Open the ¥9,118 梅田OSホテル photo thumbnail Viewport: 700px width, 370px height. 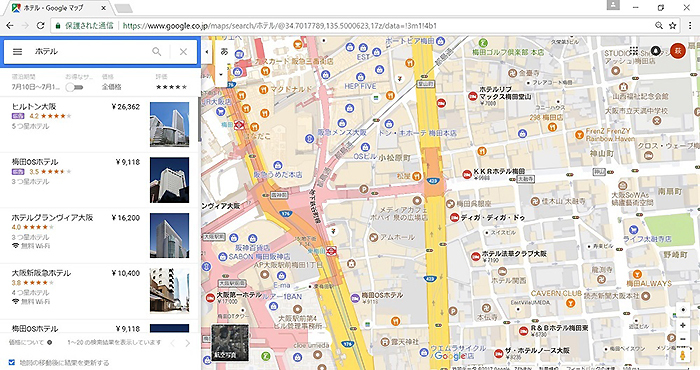[169, 180]
